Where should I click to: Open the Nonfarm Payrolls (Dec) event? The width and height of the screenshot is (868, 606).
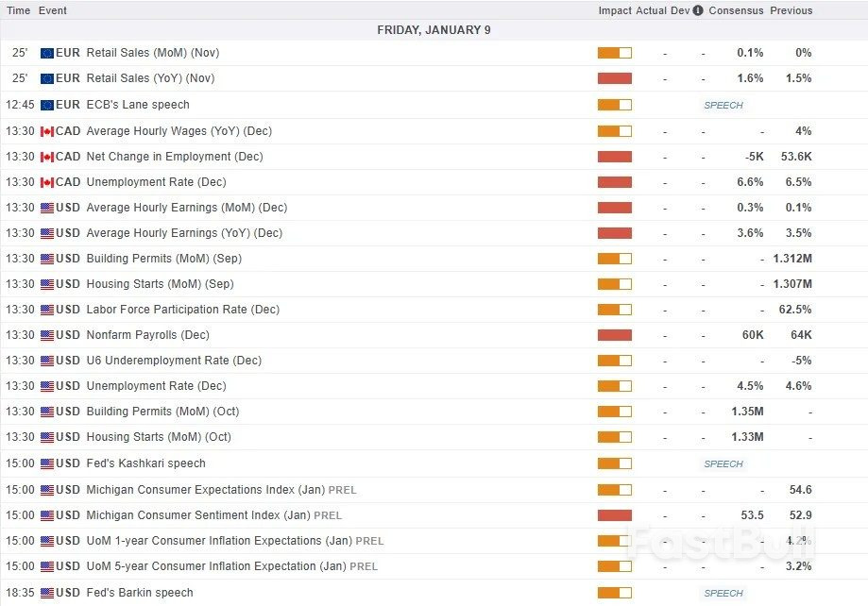[x=147, y=335]
